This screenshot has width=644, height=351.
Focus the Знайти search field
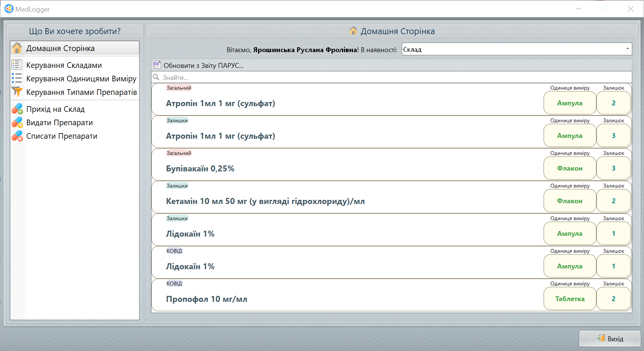[391, 78]
